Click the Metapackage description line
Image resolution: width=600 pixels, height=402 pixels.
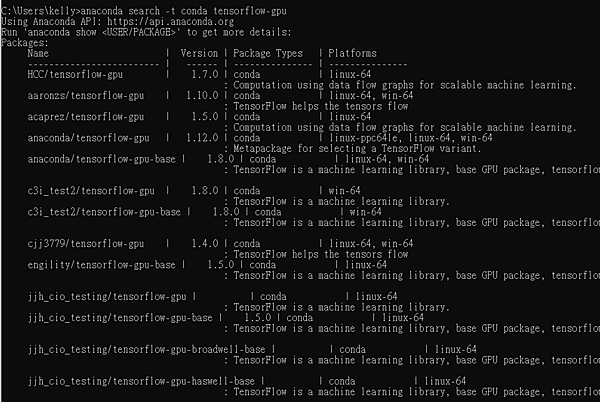coord(357,148)
